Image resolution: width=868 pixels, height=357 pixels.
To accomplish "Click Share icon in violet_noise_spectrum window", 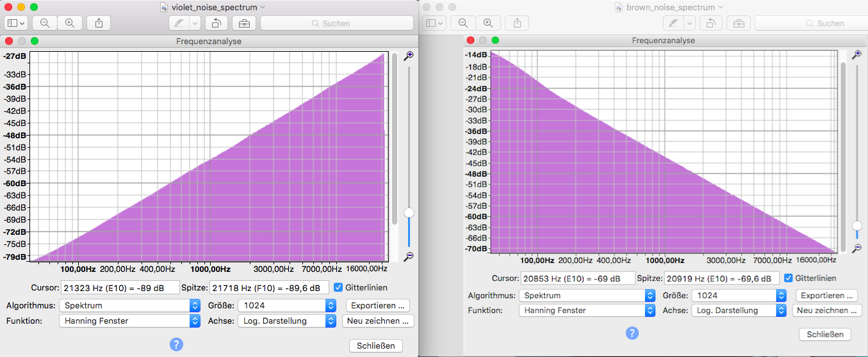I will click(x=99, y=23).
